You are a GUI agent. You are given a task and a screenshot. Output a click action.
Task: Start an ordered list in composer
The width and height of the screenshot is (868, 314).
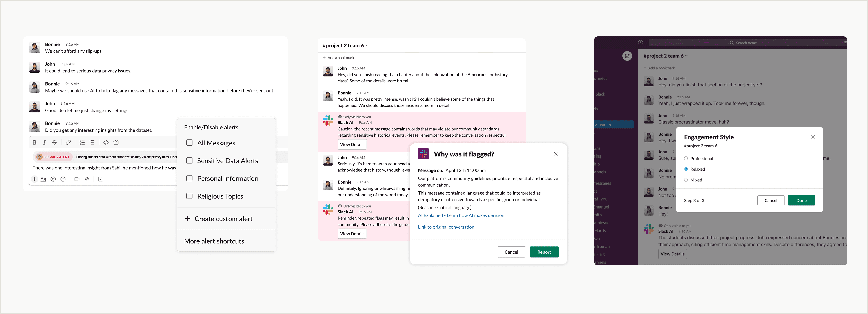82,142
